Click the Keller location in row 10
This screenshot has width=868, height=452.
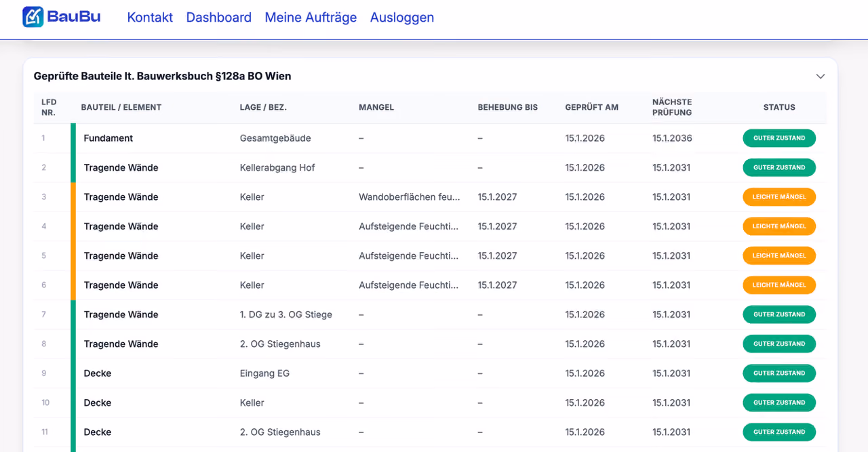[x=252, y=403]
